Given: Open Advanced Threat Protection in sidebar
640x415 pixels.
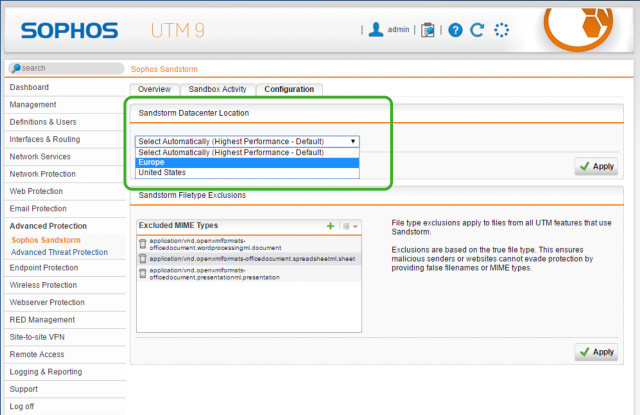Looking at the screenshot, I should 62,252.
